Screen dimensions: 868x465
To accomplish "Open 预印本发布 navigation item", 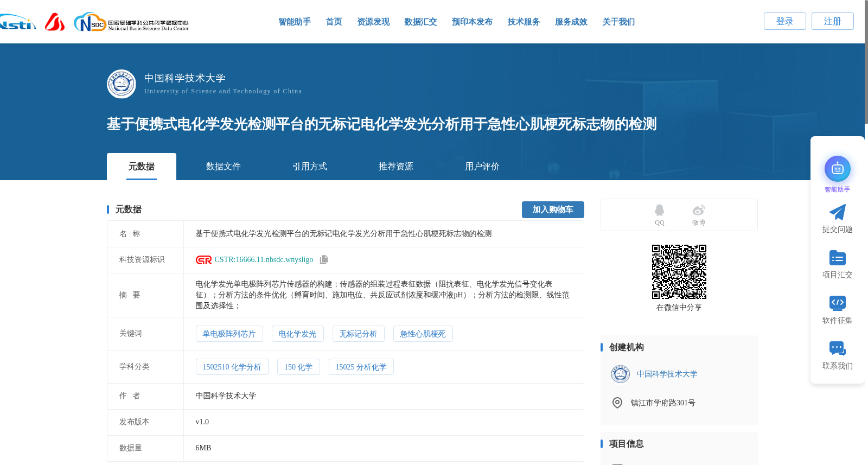I will [472, 22].
